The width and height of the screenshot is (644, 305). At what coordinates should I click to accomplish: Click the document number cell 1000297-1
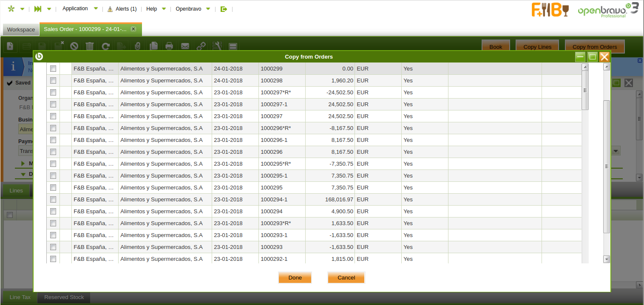(282, 104)
